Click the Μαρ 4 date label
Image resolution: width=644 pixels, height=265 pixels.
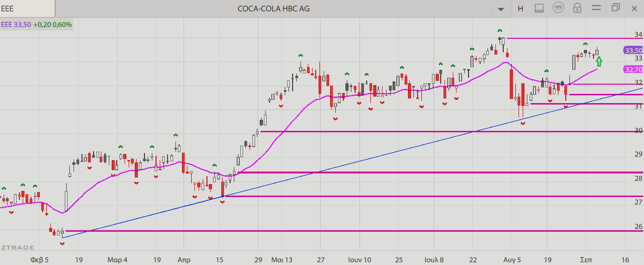pos(117,260)
